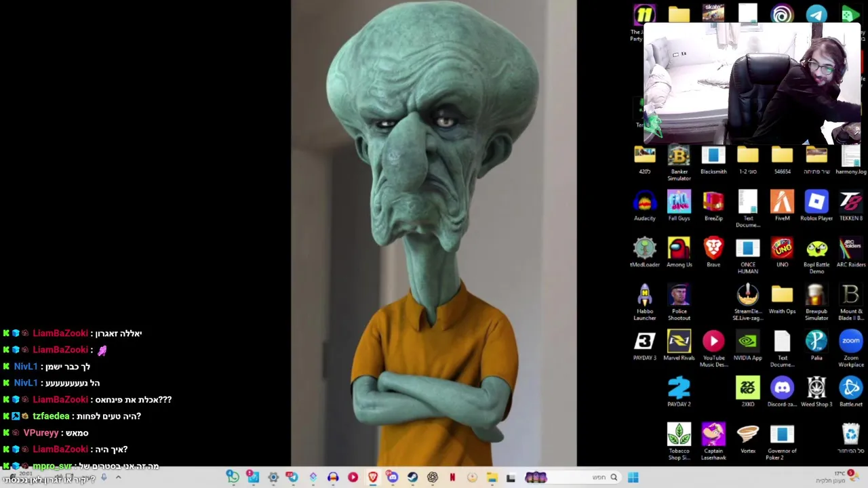868x488 pixels.
Task: Open Netflix from the taskbar
Action: (x=452, y=478)
